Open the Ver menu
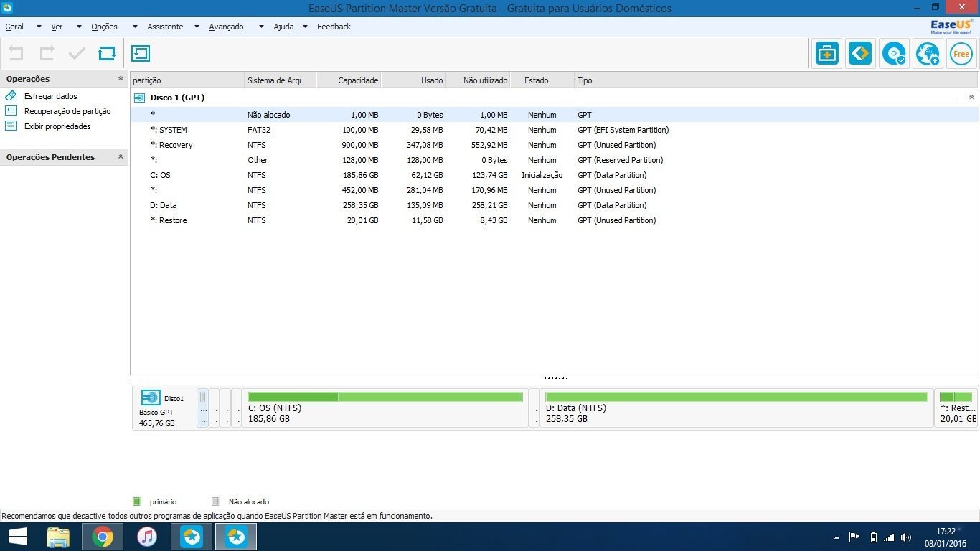The image size is (980, 551). 57,27
